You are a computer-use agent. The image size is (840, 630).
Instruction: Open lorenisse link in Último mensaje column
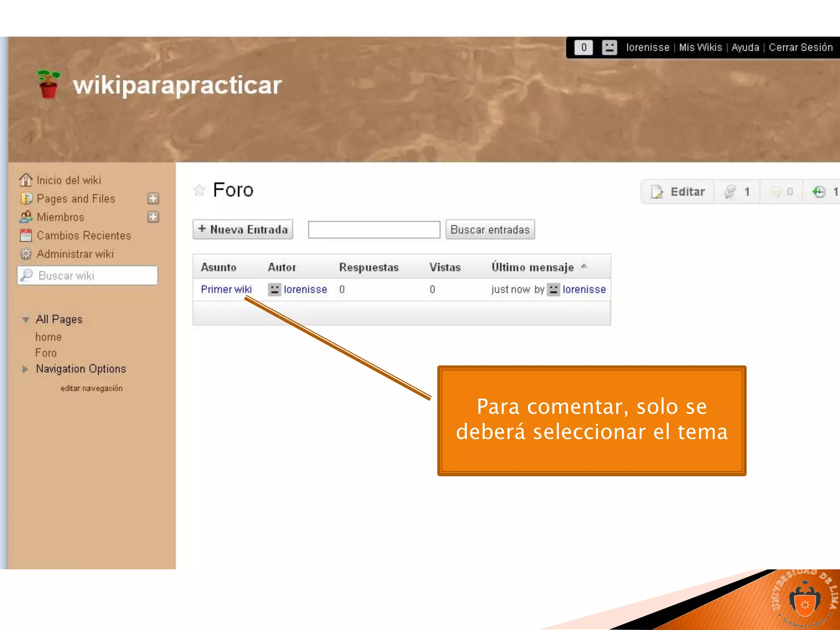pos(584,290)
